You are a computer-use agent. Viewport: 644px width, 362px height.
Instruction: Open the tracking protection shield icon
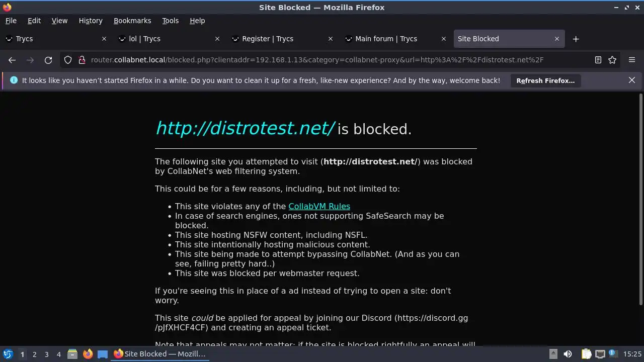68,60
